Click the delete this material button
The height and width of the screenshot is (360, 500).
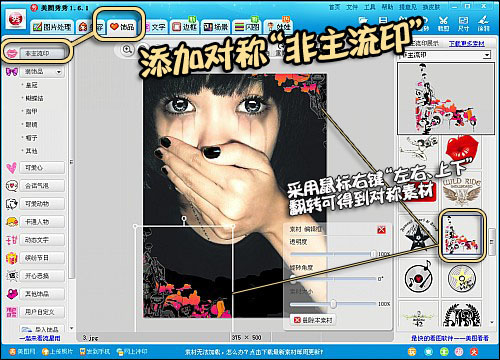click(313, 320)
